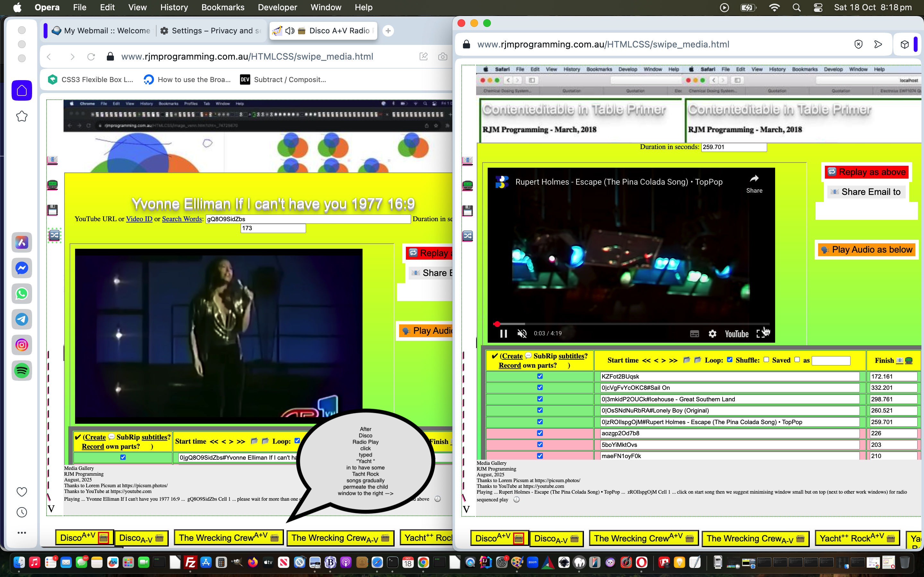
Task: Open macOS Control Centre
Action: [818, 7]
